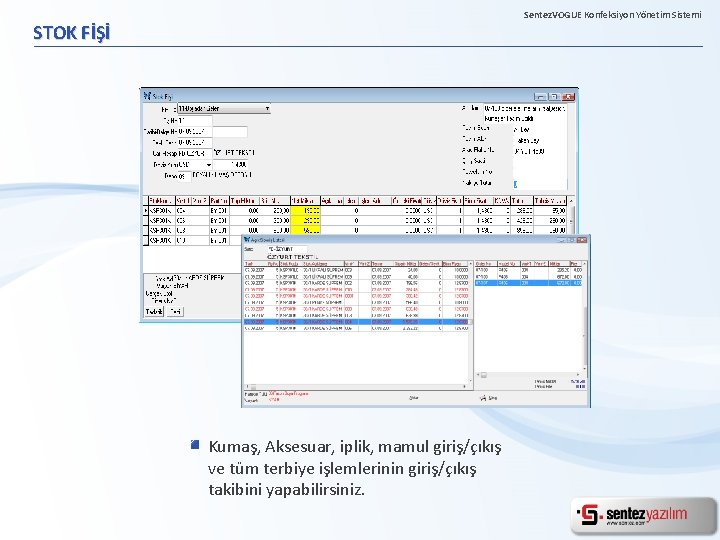The height and width of the screenshot is (540, 720).
Task: Click the sentez yazılım logo
Action: click(x=643, y=515)
